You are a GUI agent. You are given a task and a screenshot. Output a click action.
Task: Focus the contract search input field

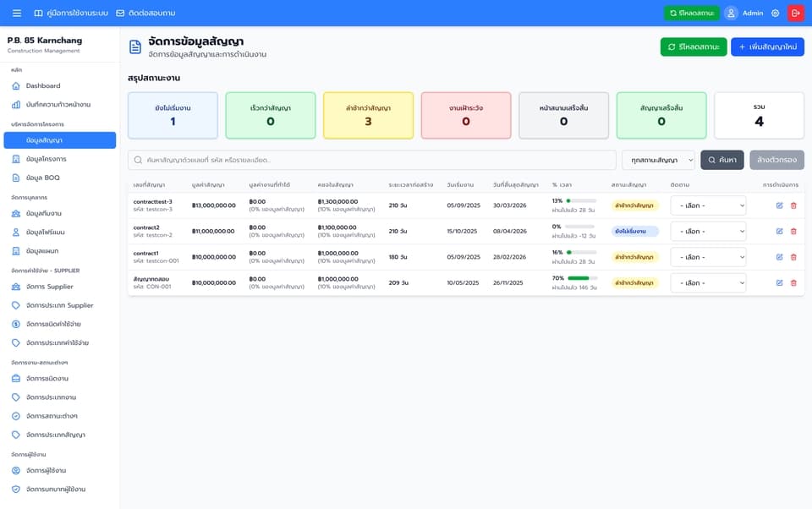point(372,160)
